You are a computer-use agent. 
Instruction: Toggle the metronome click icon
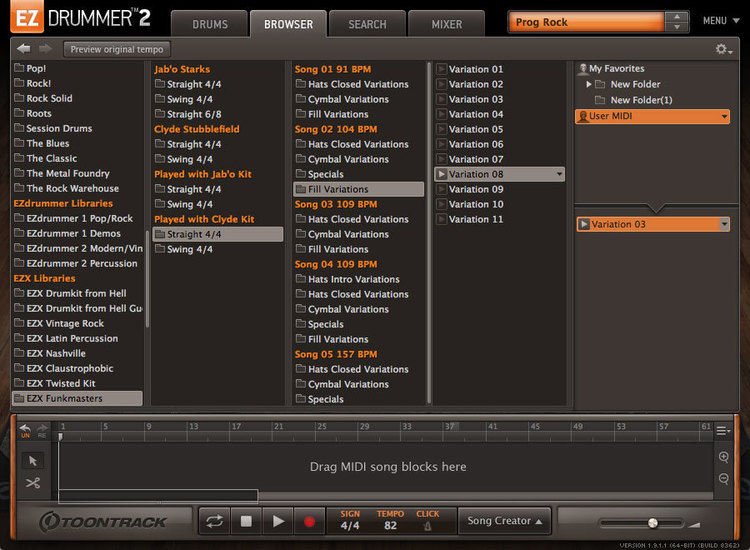coord(428,526)
